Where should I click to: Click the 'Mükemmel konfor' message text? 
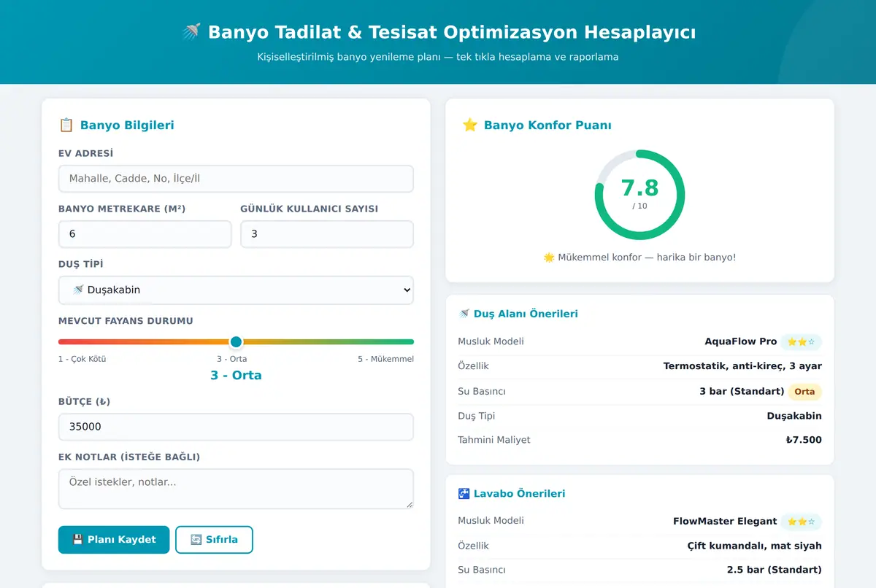[647, 258]
